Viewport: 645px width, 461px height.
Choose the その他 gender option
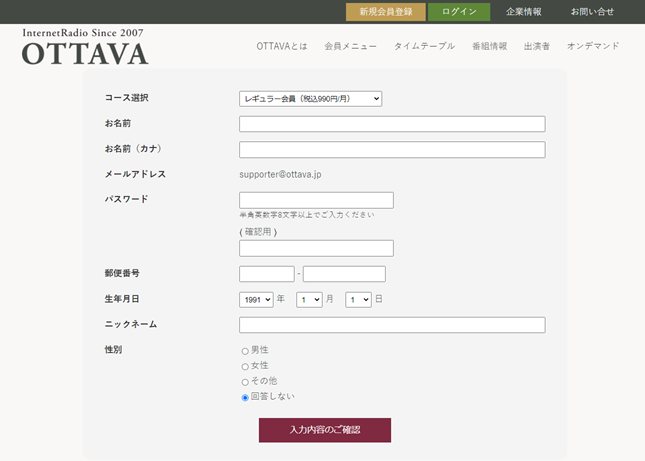pos(245,382)
